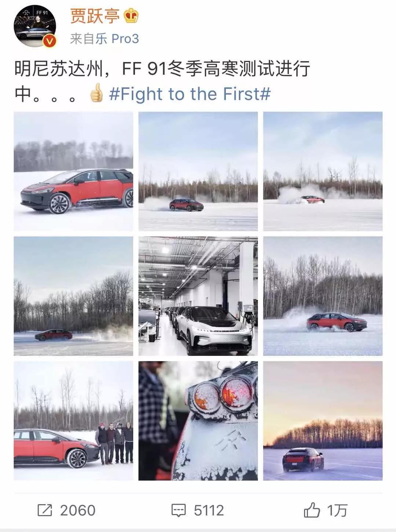The height and width of the screenshot is (532, 396).
Task: Open the #Fight to the First# hashtag
Action: coord(190,94)
